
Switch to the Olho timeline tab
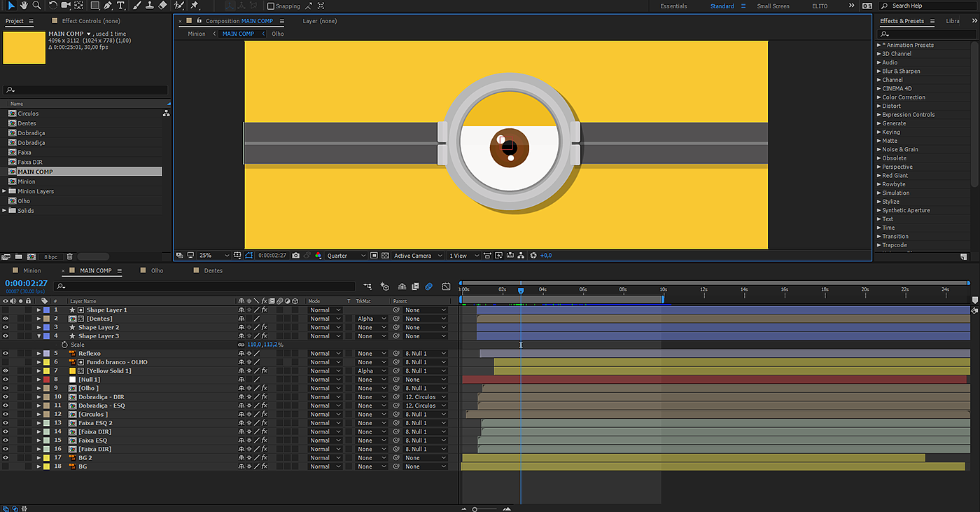[157, 270]
